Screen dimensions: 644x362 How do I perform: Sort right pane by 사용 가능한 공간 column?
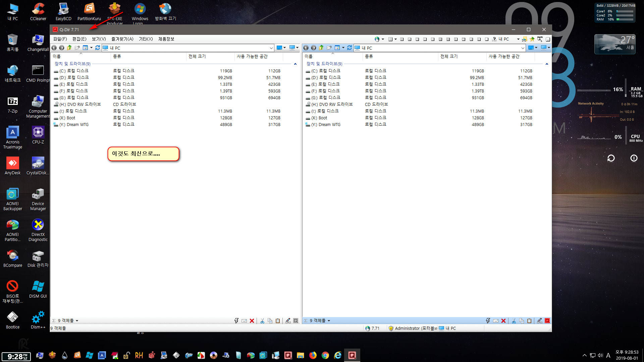tap(510, 56)
